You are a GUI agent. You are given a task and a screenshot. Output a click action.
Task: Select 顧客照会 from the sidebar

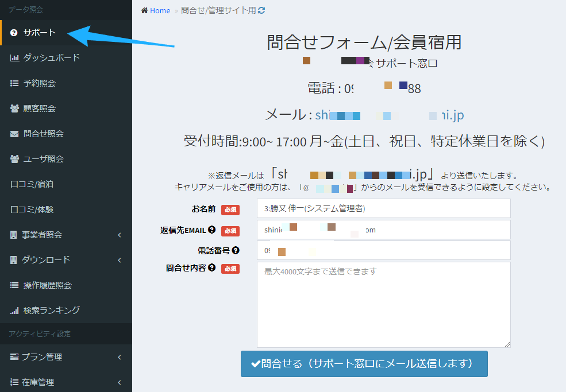point(66,108)
